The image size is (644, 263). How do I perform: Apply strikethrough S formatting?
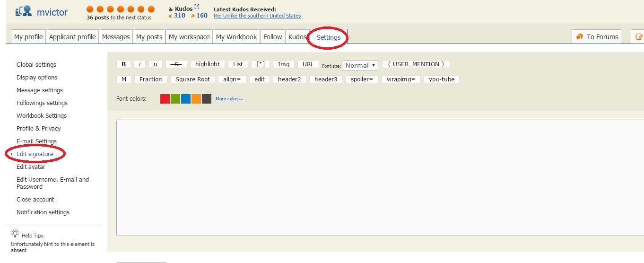coord(176,64)
